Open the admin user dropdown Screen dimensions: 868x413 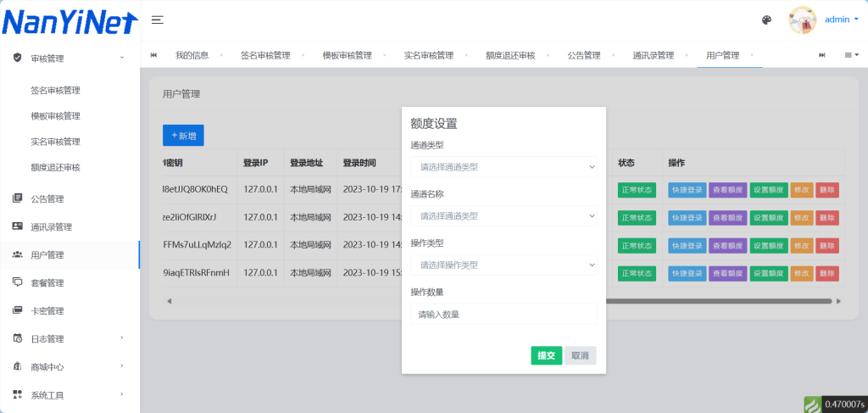(x=842, y=20)
